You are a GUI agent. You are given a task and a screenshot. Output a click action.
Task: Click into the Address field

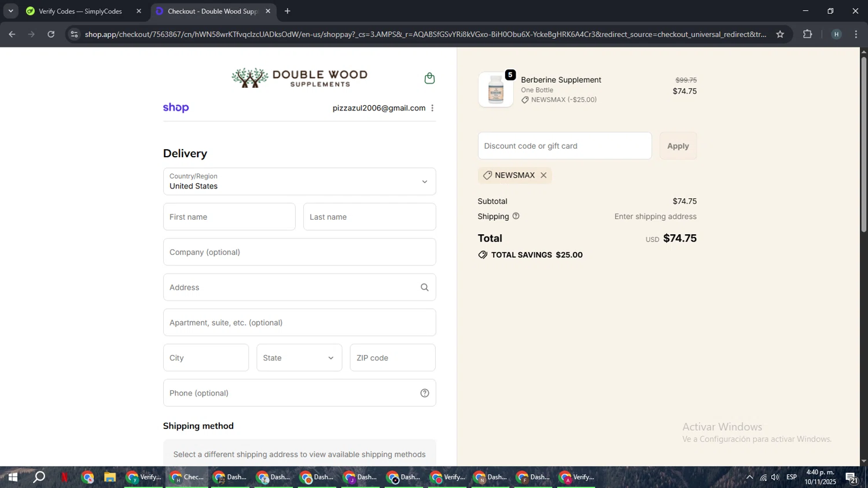pyautogui.click(x=299, y=287)
